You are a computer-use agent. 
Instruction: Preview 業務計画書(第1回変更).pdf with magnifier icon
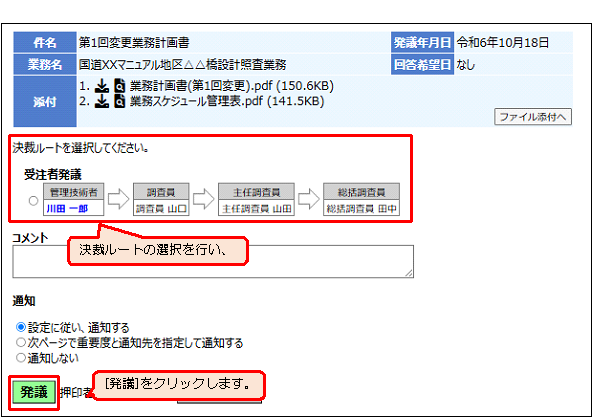(x=119, y=86)
